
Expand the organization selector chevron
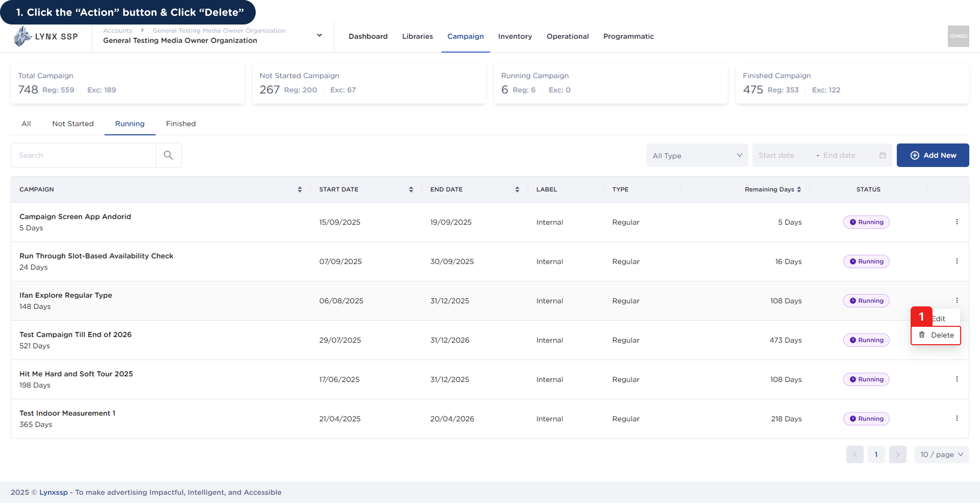pyautogui.click(x=320, y=36)
